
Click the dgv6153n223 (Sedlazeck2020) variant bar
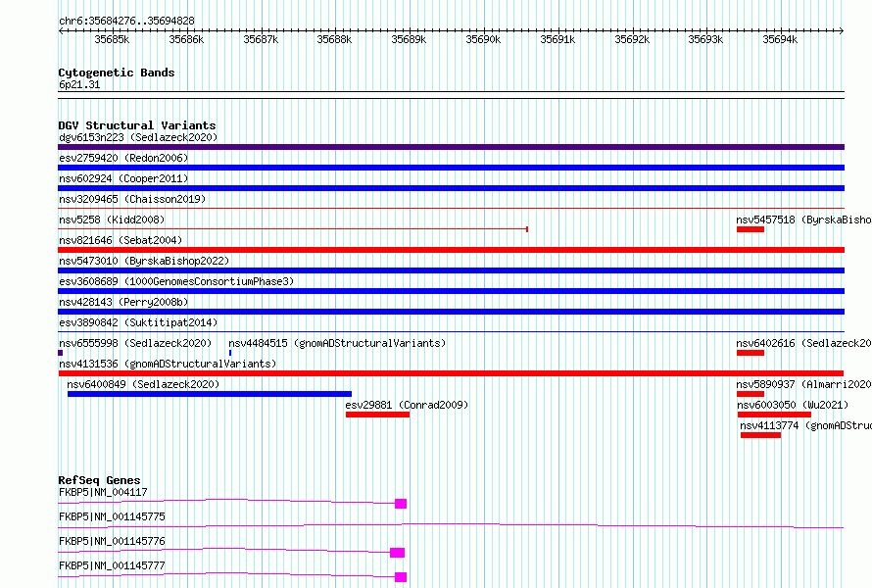[451, 147]
